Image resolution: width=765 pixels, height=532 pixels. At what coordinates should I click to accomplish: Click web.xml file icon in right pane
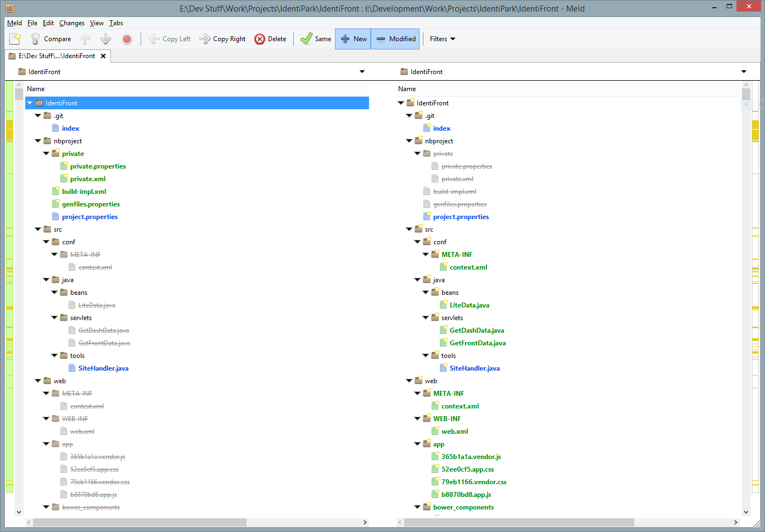coord(435,432)
